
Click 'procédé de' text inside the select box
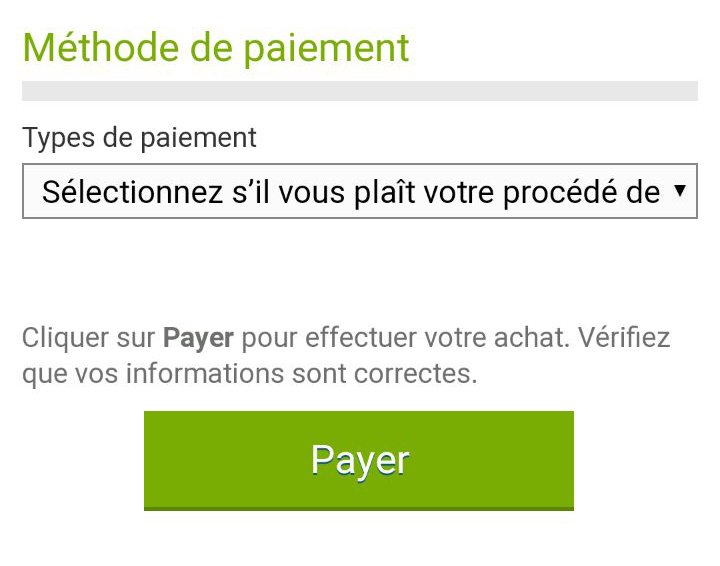[582, 192]
